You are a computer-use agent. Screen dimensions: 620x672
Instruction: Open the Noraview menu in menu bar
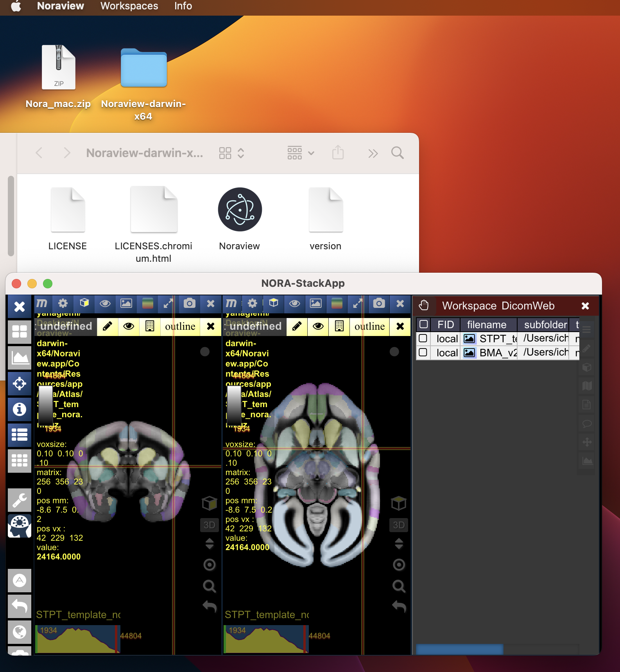[61, 6]
